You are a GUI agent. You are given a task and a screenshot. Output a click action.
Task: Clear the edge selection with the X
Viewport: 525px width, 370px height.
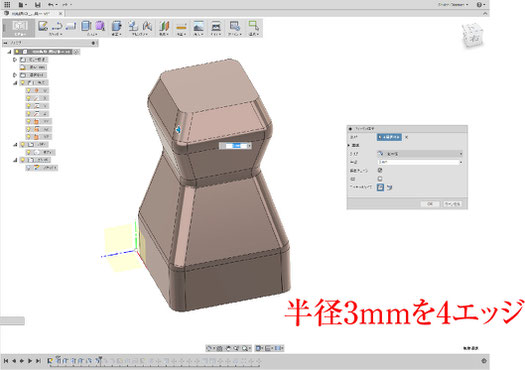(406, 137)
